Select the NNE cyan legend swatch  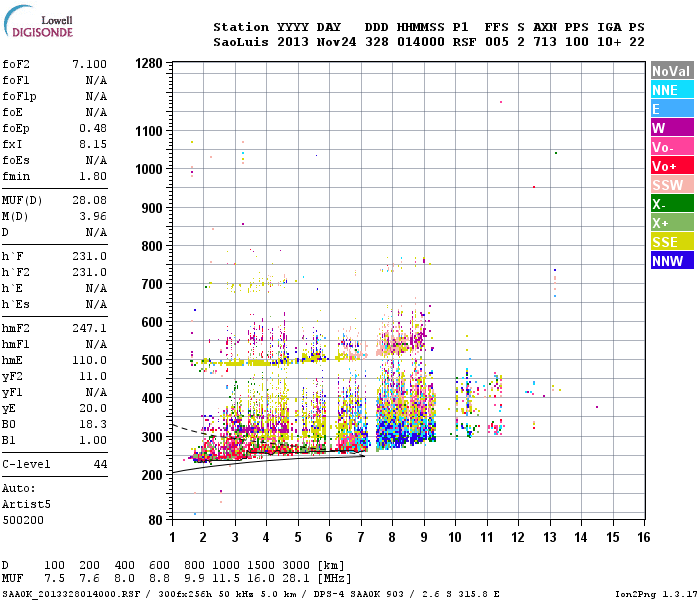tap(672, 90)
